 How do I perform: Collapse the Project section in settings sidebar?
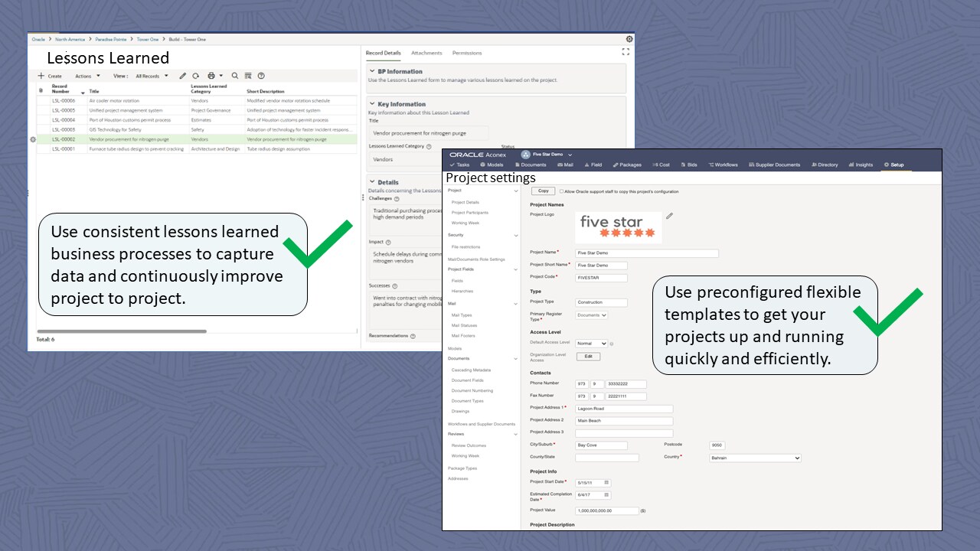[x=516, y=191]
